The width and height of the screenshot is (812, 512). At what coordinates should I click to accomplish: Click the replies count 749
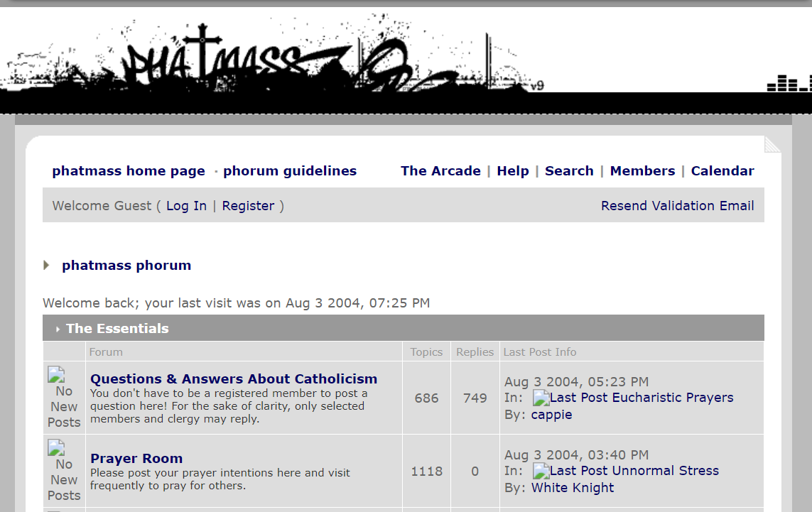click(475, 398)
